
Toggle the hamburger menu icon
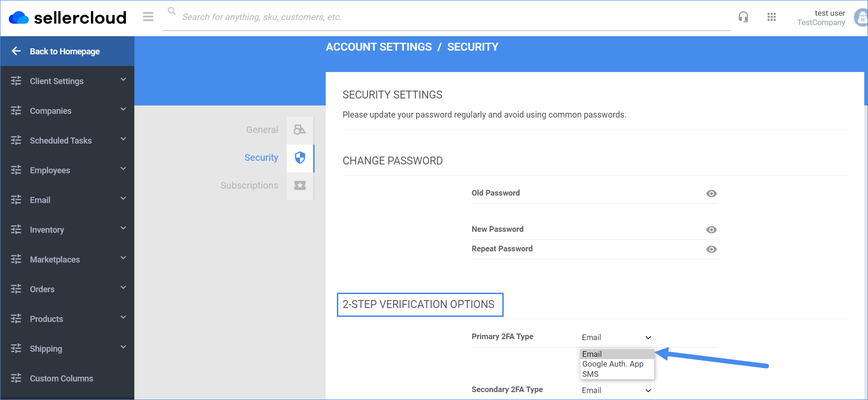tap(148, 17)
